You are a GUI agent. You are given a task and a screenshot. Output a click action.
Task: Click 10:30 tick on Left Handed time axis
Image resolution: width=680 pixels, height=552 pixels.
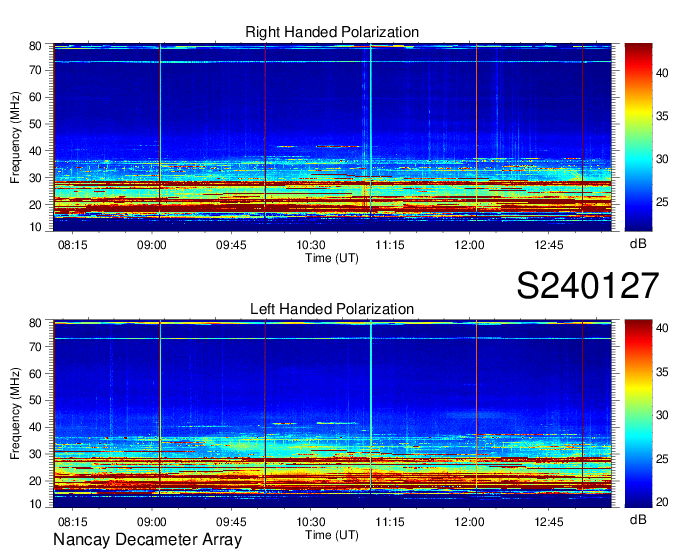point(311,522)
